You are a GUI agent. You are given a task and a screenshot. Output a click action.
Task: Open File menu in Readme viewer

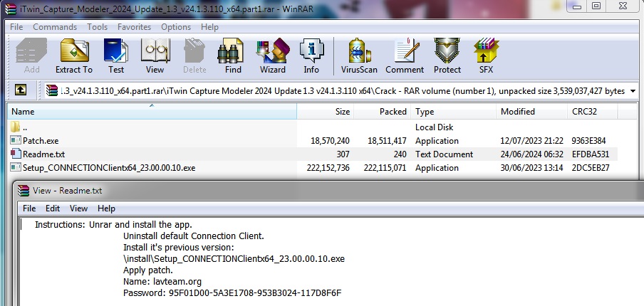29,209
